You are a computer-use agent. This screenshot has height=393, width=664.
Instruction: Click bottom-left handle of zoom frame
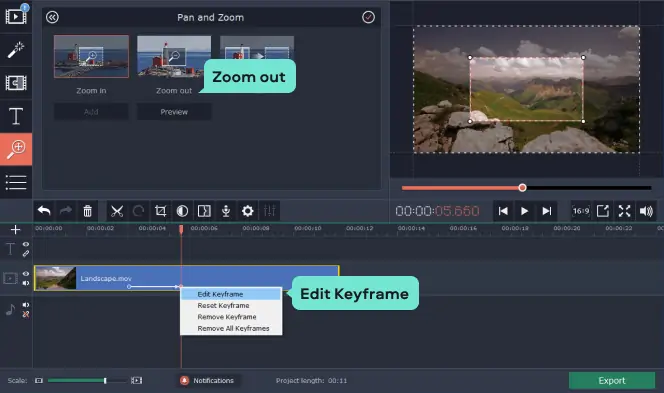click(x=470, y=121)
